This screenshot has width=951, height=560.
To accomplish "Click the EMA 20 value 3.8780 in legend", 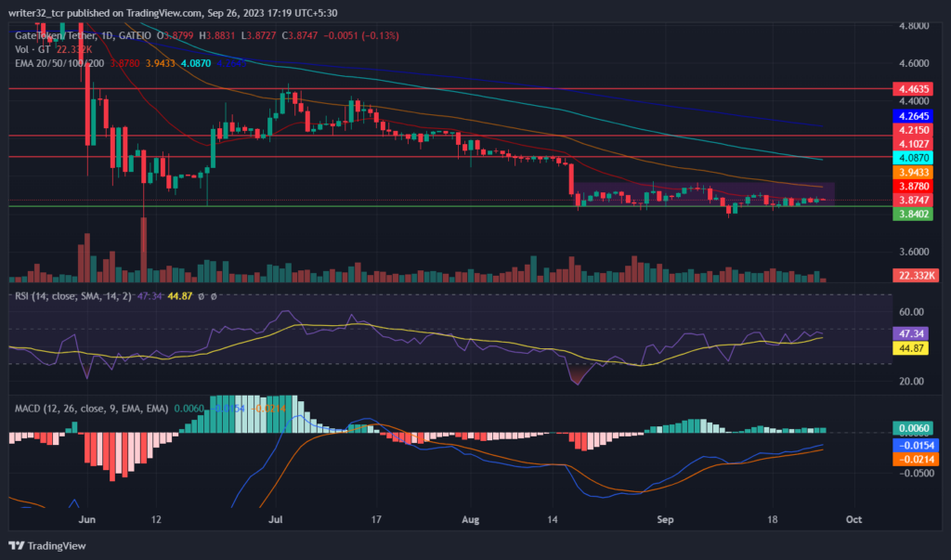I will [124, 63].
